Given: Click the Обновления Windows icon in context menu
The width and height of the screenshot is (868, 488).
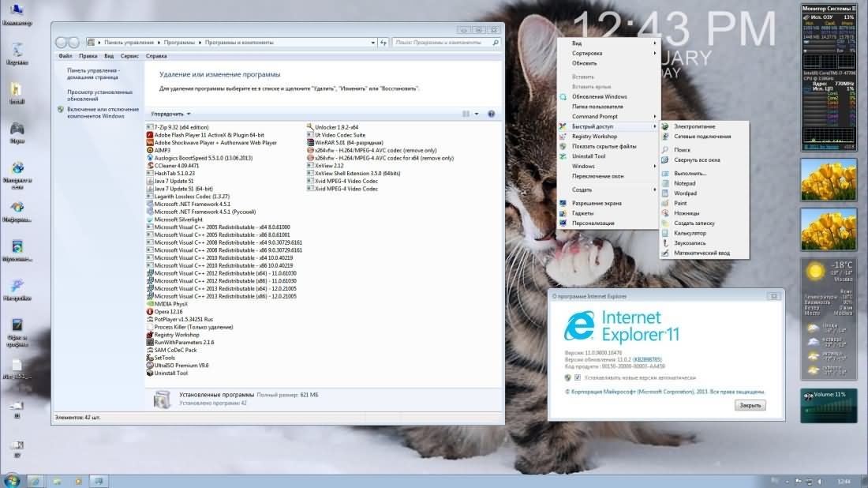Looking at the screenshot, I should click(563, 96).
